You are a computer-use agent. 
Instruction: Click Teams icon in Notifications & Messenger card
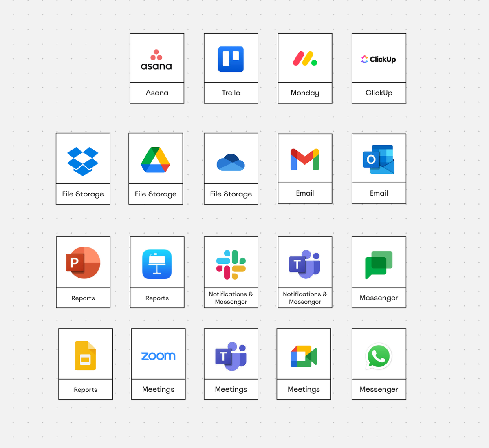tap(305, 265)
